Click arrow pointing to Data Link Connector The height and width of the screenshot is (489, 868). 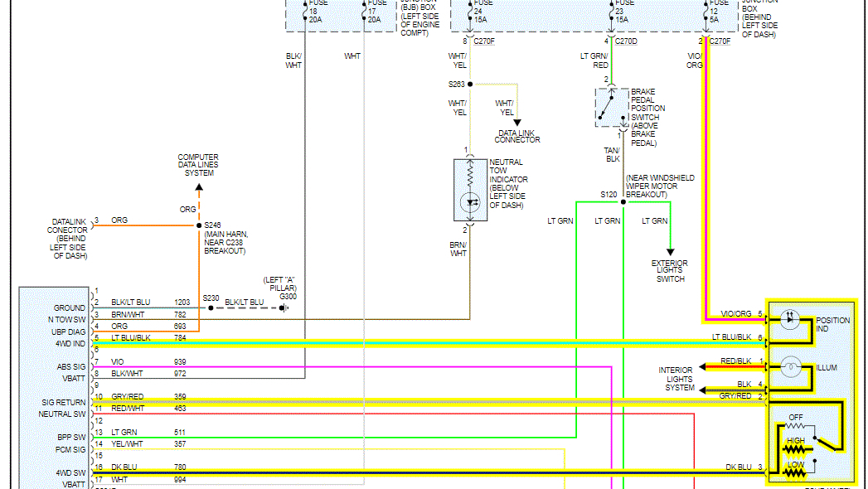[517, 123]
